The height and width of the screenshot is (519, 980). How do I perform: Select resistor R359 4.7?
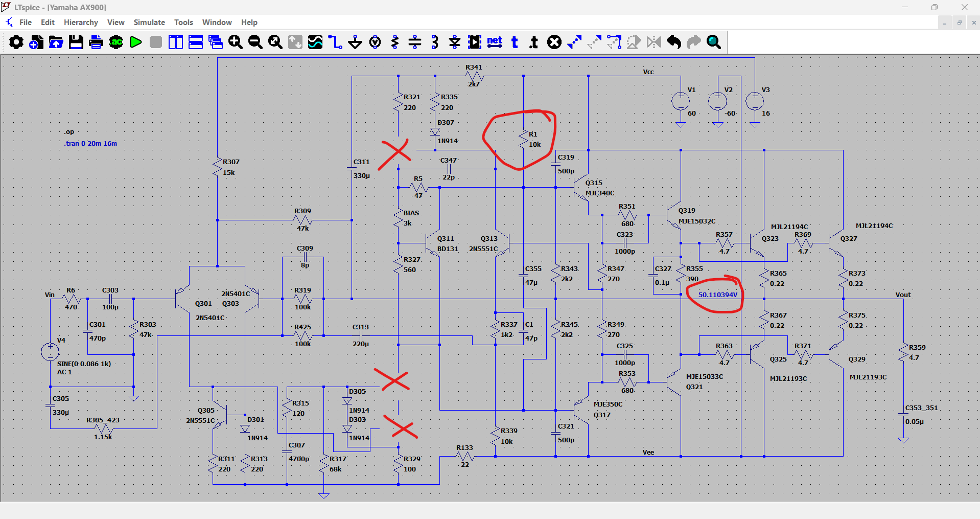(903, 353)
